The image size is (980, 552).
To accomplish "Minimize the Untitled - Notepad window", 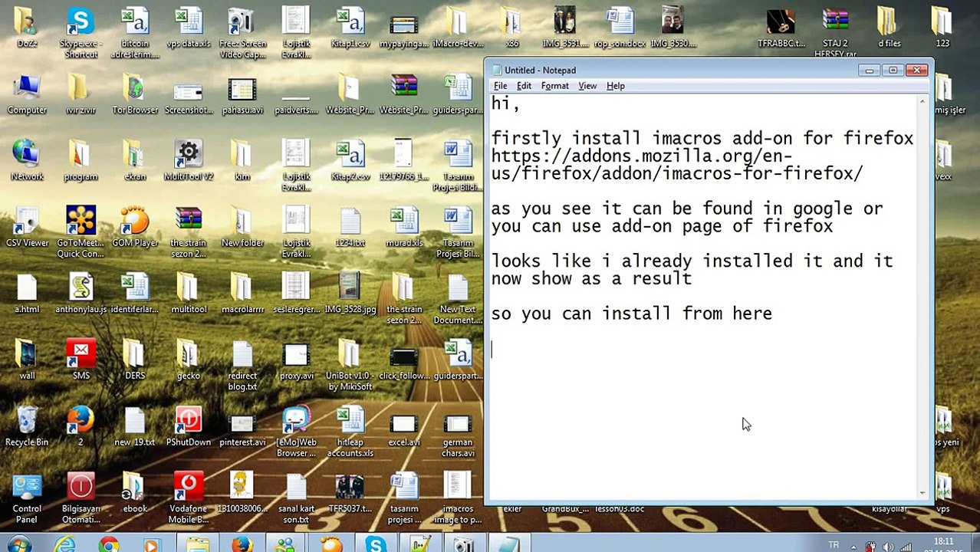I will pos(869,70).
